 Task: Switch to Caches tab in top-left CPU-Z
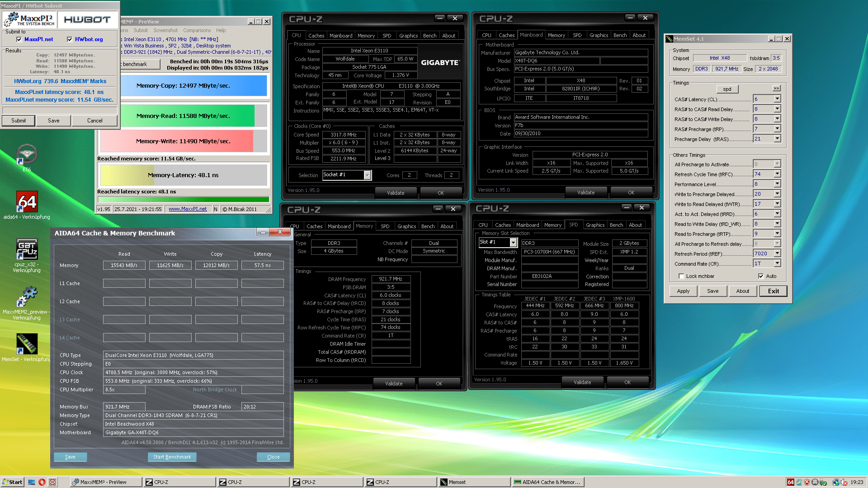click(316, 36)
